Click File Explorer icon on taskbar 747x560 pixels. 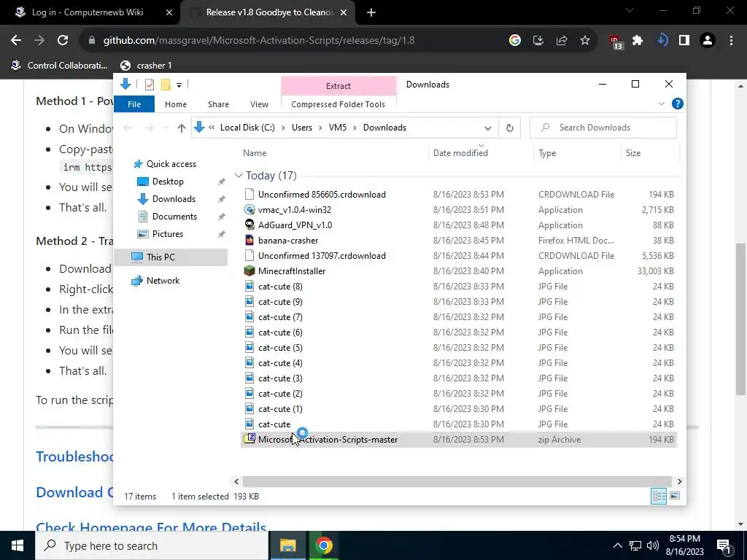(x=287, y=545)
